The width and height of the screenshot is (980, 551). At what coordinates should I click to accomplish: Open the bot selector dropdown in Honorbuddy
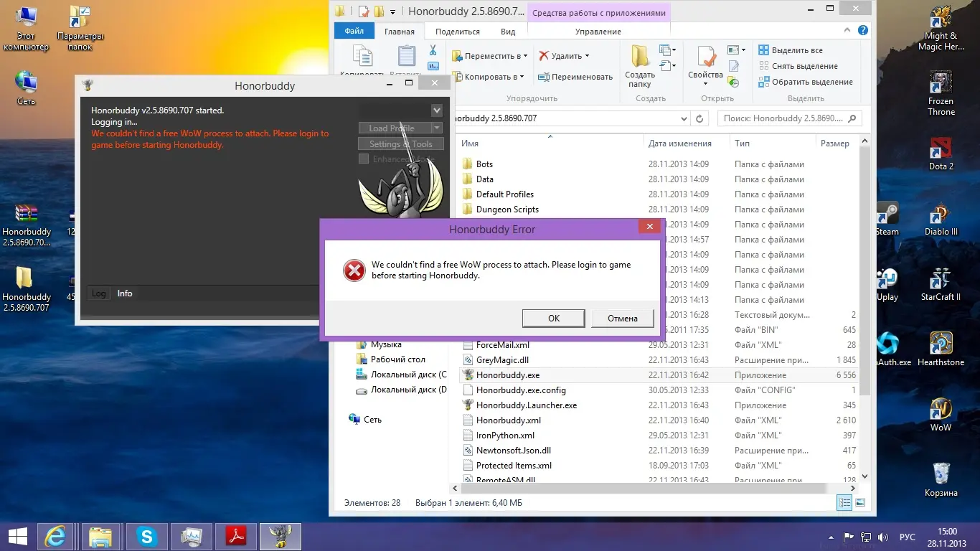click(x=437, y=110)
